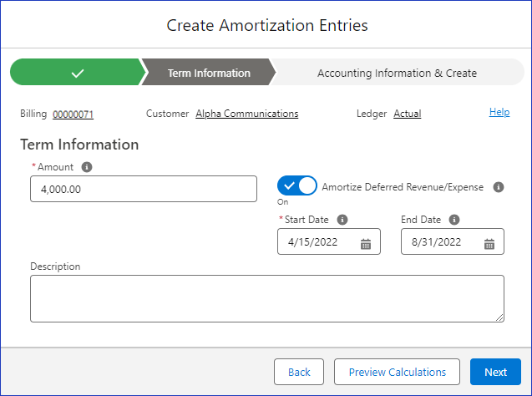This screenshot has height=396, width=532.
Task: Select the Term Information path step
Action: 209,73
